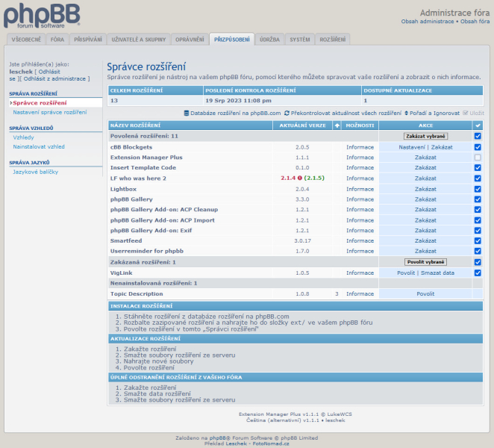Open Databáze rozšíření na phpBB.com link
Viewport: 494px width, 448px height.
[x=235, y=113]
